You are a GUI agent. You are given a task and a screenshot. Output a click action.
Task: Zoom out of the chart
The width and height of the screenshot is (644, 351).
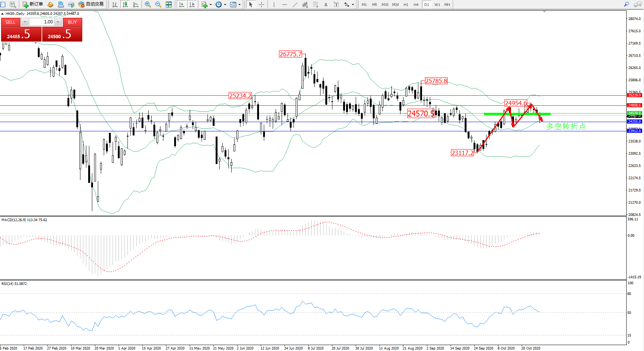(x=158, y=4)
